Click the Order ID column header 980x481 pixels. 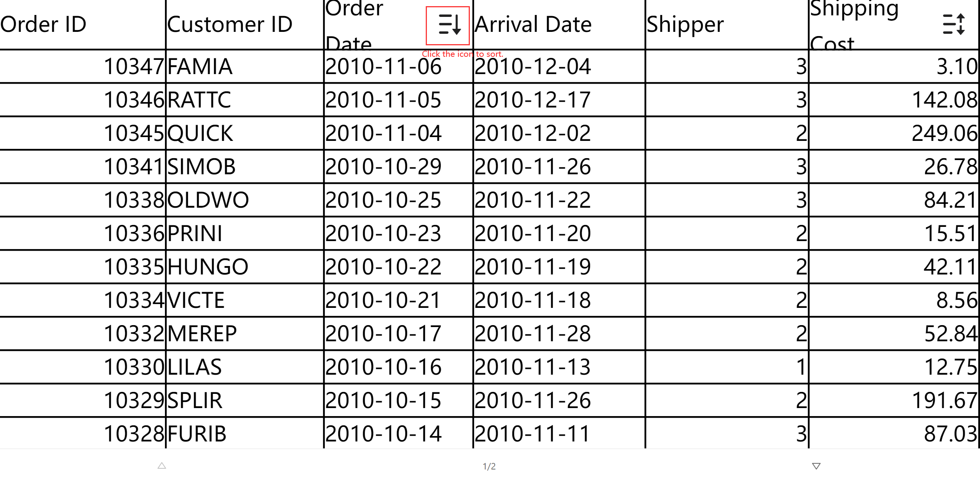point(43,24)
